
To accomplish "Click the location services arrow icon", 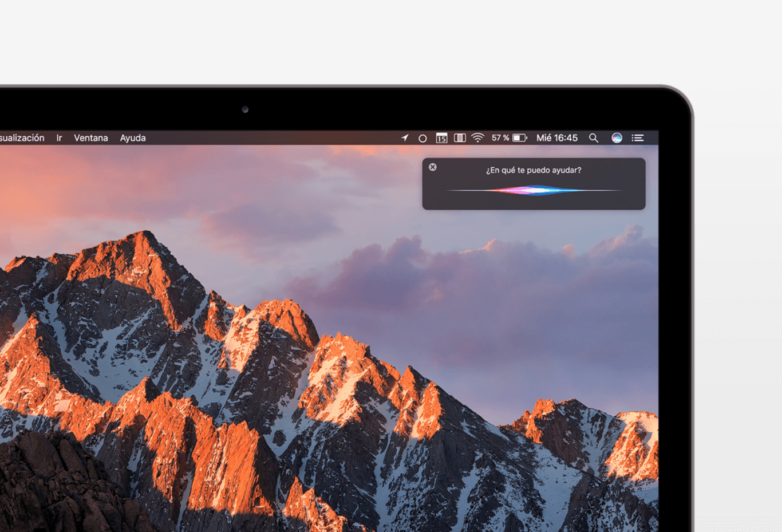I will [404, 137].
